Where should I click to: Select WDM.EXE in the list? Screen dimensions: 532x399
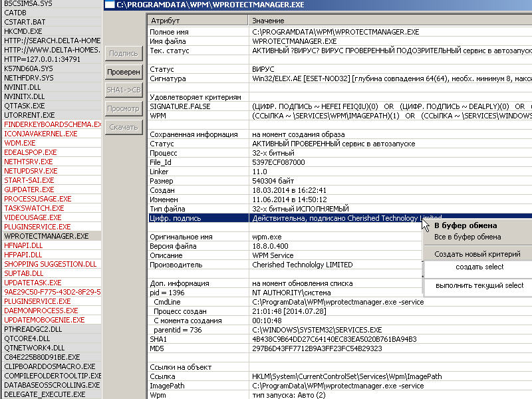[20, 143]
